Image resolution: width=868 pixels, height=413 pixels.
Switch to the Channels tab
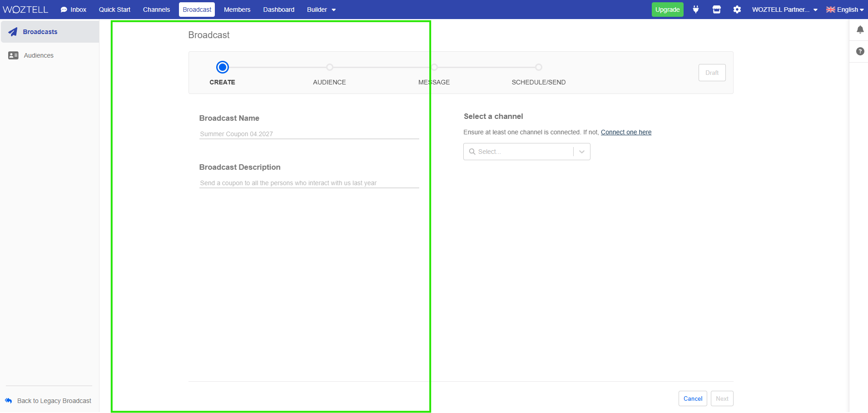click(156, 10)
